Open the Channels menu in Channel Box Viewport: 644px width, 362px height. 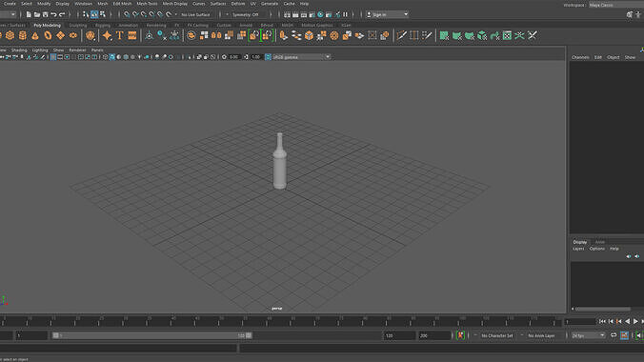(x=580, y=57)
